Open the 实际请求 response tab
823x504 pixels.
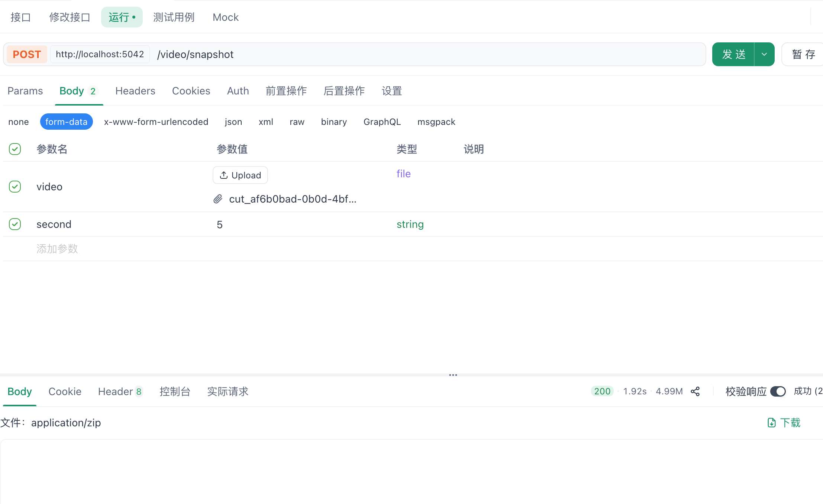pyautogui.click(x=227, y=391)
